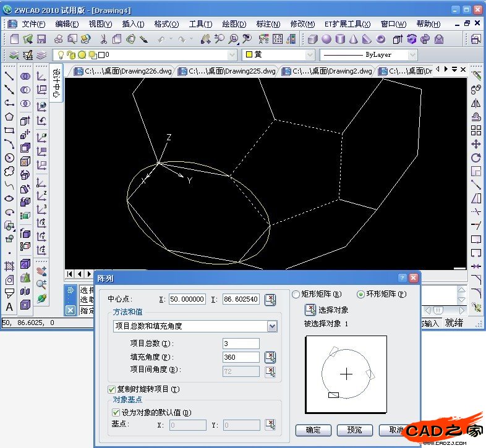Click the Print icon in toolbar
486x448 pixels.
[58, 39]
